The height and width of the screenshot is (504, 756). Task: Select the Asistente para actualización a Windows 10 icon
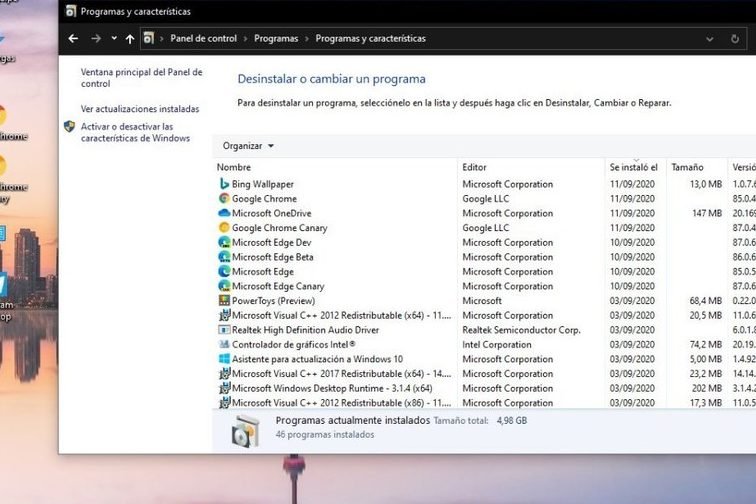224,359
